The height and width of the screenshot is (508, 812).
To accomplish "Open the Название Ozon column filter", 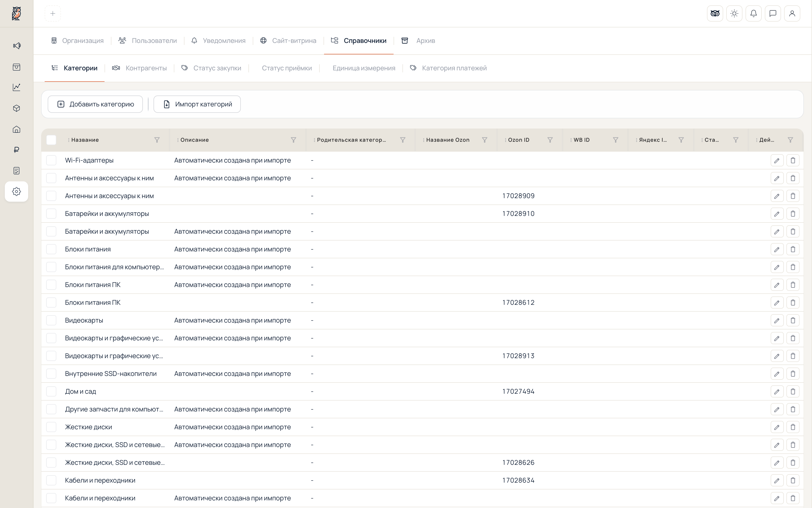I will pyautogui.click(x=484, y=140).
